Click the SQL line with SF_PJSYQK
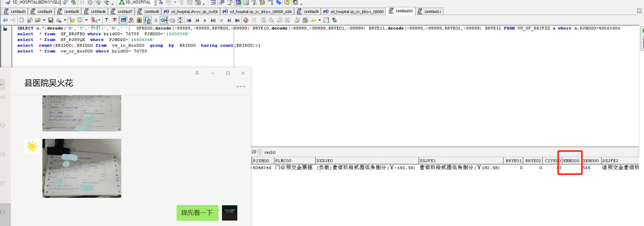The height and width of the screenshot is (226, 644). pyautogui.click(x=86, y=40)
